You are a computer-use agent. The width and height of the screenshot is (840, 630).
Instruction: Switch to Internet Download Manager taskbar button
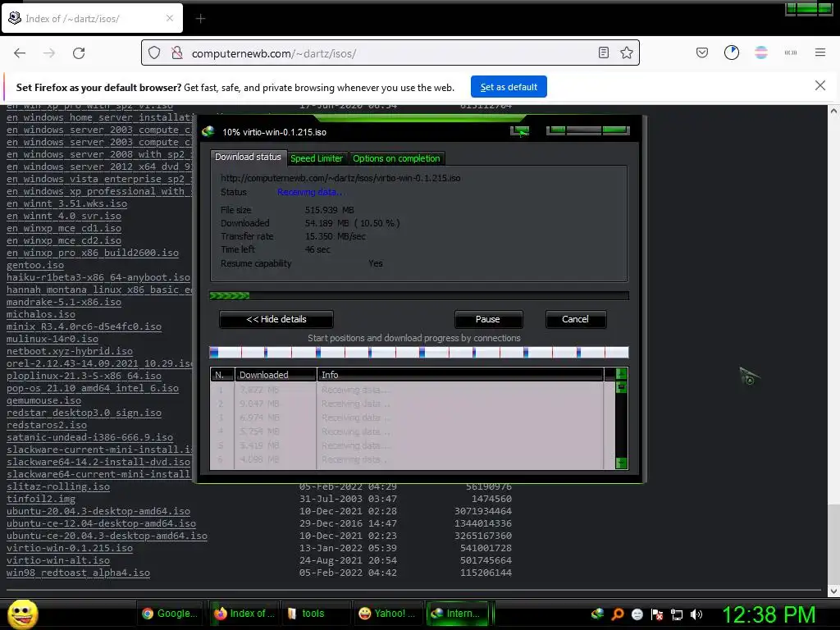tap(459, 614)
